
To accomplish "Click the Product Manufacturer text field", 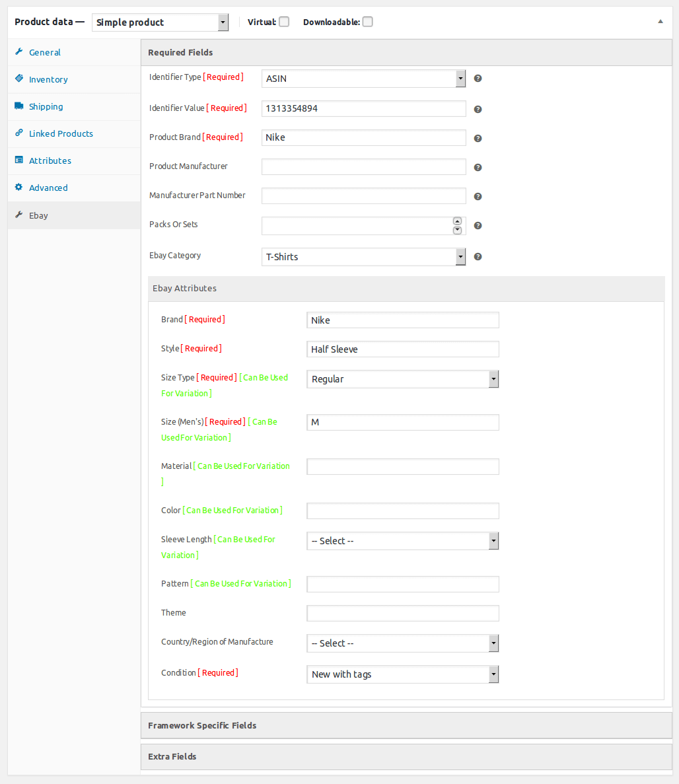I will click(x=363, y=167).
